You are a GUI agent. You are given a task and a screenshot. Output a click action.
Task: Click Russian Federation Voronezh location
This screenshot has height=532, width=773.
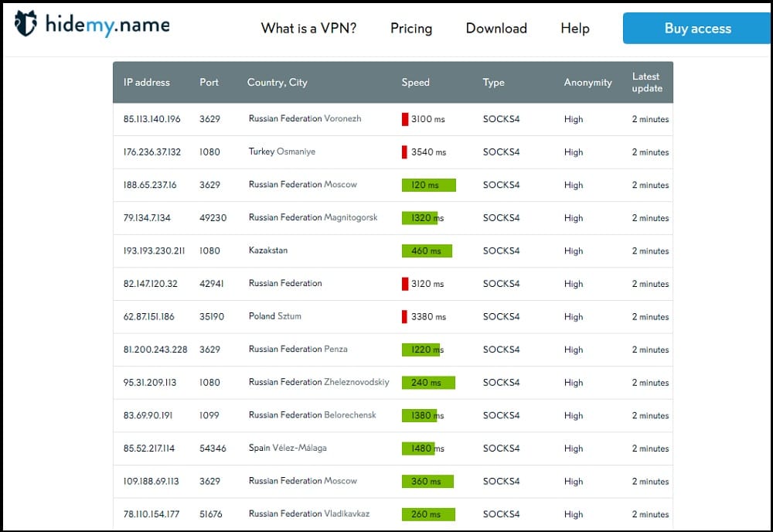(305, 118)
